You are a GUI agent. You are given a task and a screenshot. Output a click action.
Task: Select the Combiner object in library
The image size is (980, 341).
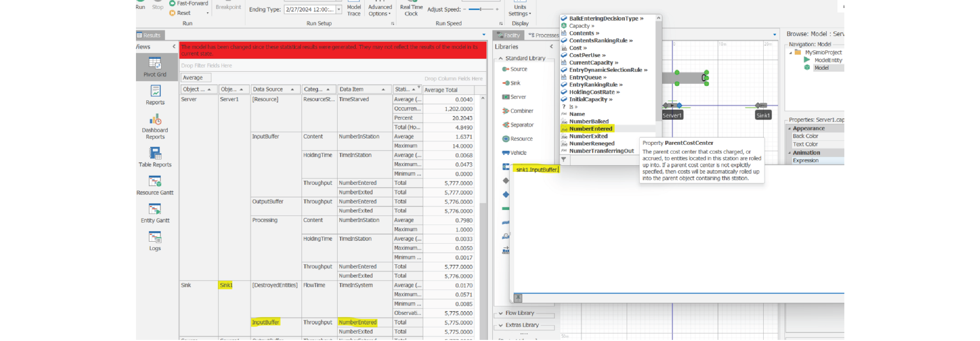[x=521, y=111]
